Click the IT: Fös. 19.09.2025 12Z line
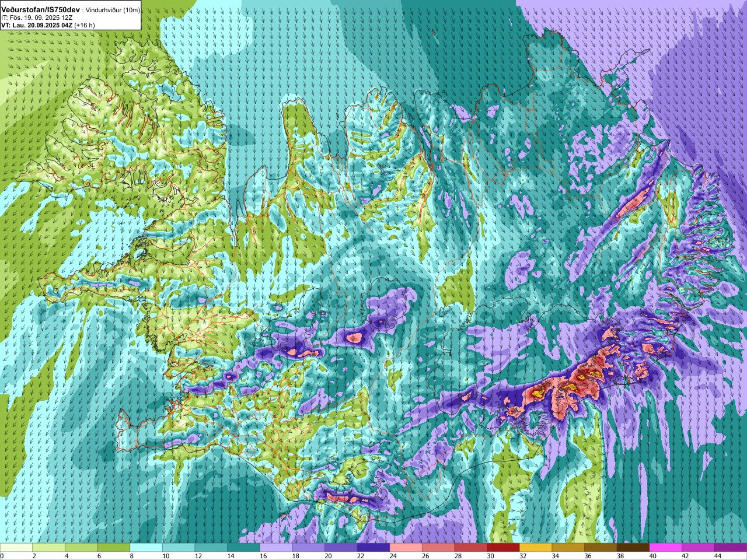 click(x=37, y=18)
